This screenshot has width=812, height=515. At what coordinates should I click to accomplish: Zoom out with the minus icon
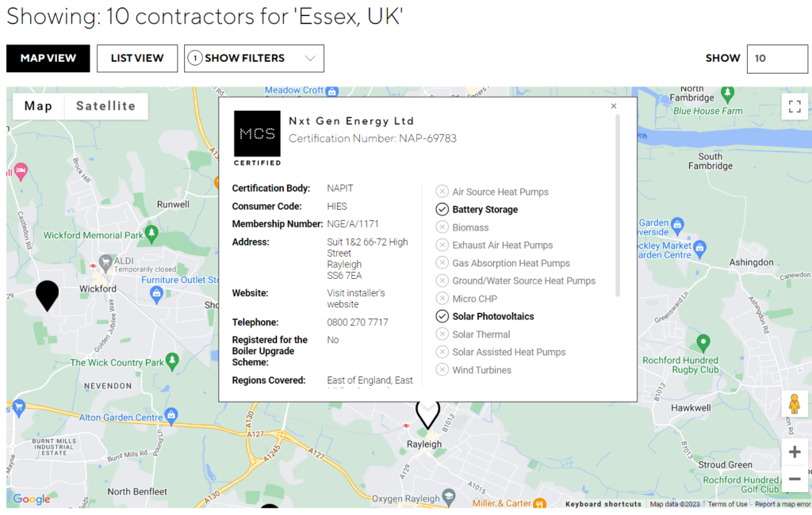point(795,479)
